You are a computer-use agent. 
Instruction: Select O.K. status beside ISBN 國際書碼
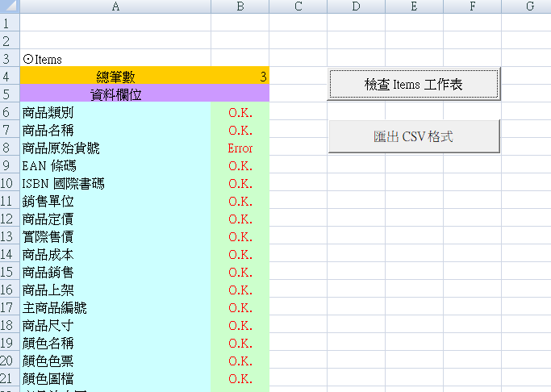240,182
